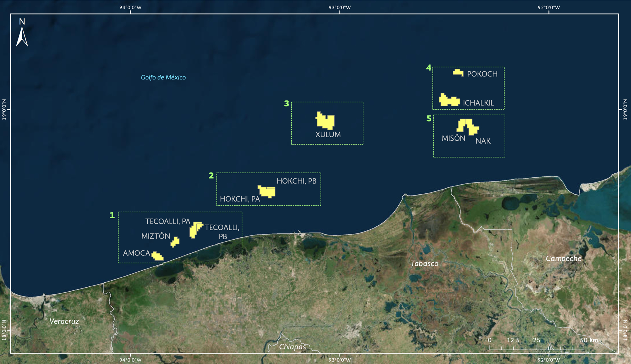Select the green number 2 label
Screen dimensions: 631x364
tap(211, 176)
